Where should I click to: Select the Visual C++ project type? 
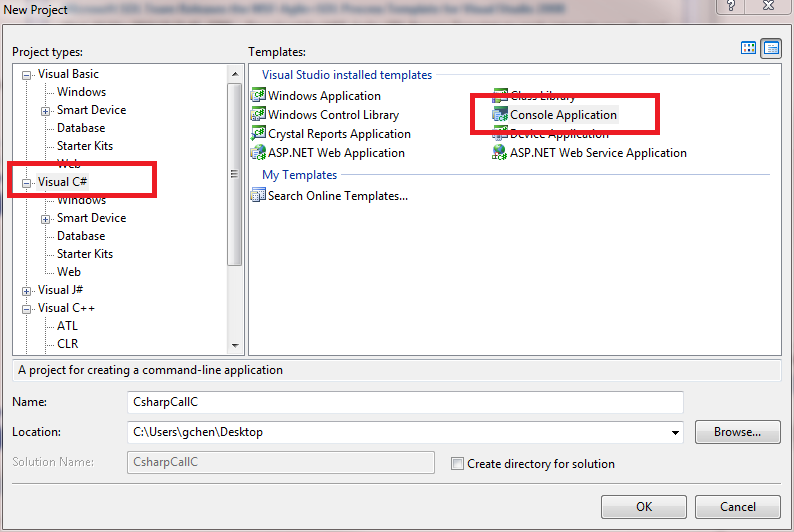tap(66, 308)
